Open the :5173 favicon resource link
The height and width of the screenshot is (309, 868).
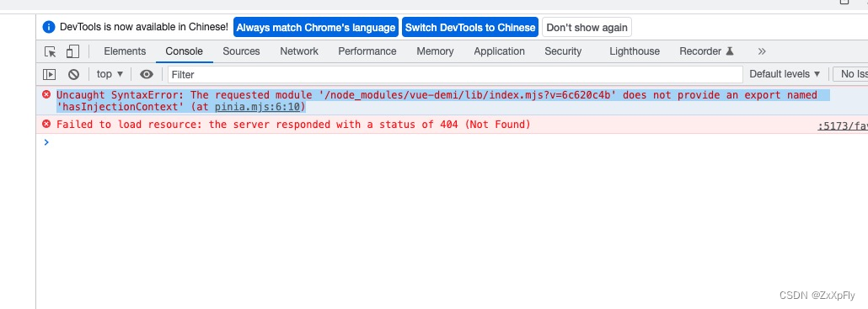[x=843, y=126]
